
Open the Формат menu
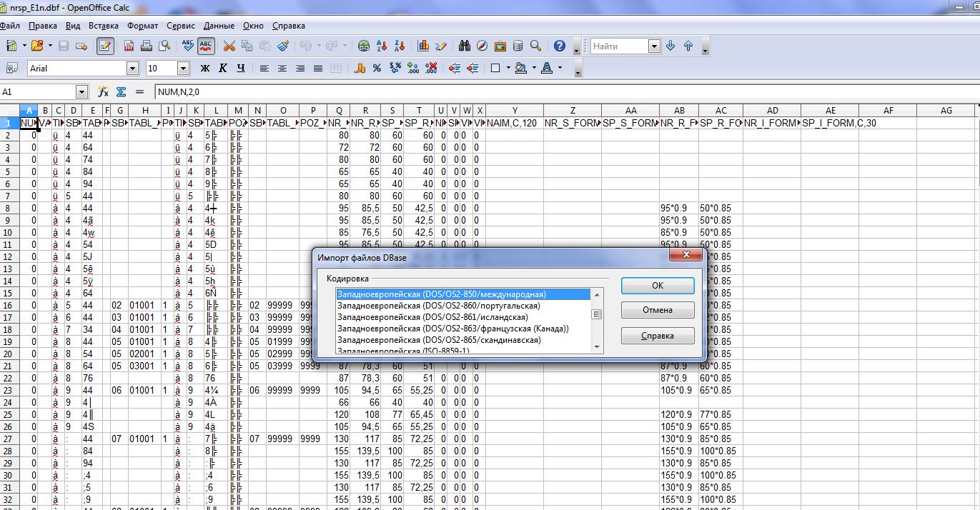coord(143,26)
